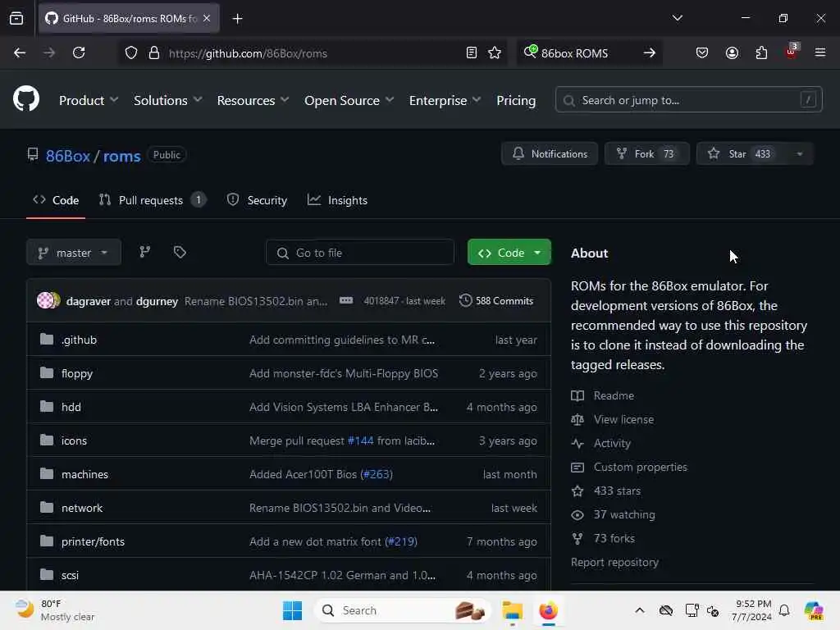Switch to the Insights tab

click(337, 200)
